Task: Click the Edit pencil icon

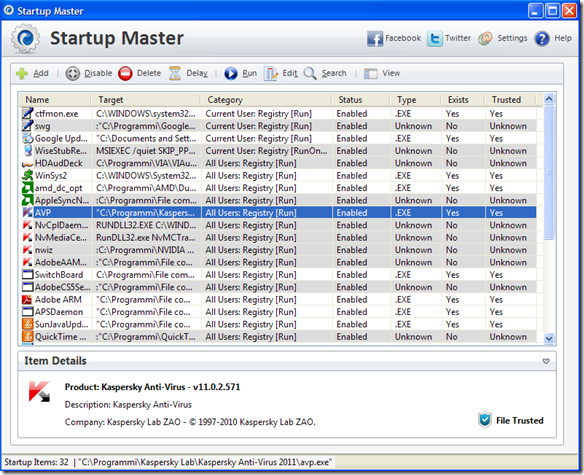Action: [271, 73]
